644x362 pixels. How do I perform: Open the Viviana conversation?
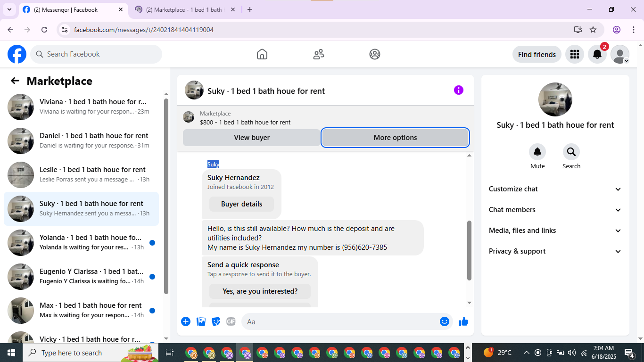82,107
